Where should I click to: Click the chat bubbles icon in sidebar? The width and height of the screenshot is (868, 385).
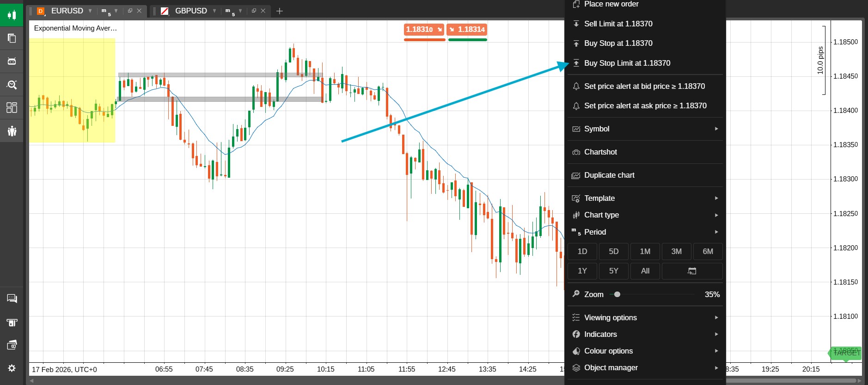click(12, 298)
